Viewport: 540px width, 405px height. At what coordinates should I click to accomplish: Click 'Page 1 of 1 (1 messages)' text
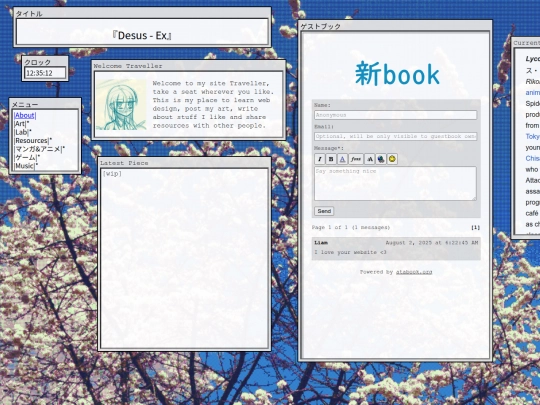(x=351, y=228)
